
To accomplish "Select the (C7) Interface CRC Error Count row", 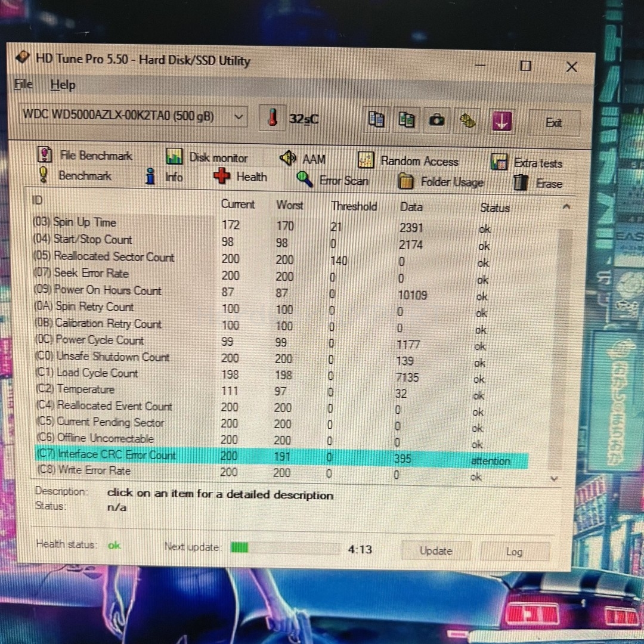I will pos(281,457).
